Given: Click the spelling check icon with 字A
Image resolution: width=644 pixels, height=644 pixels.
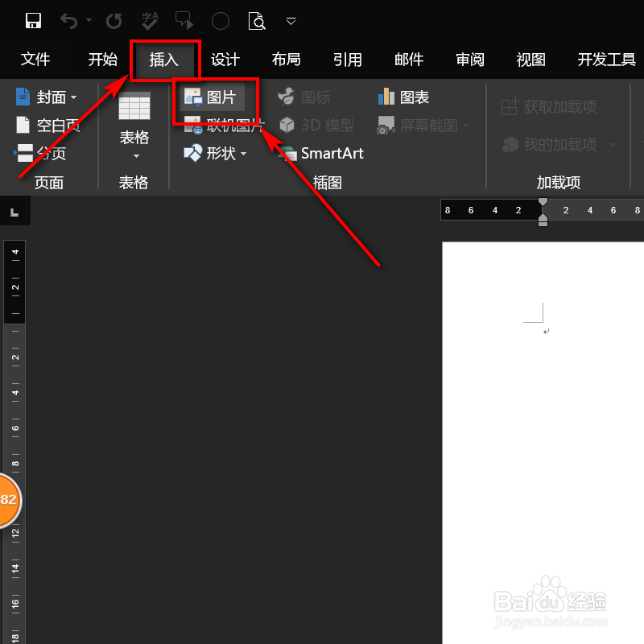Looking at the screenshot, I should tap(150, 21).
